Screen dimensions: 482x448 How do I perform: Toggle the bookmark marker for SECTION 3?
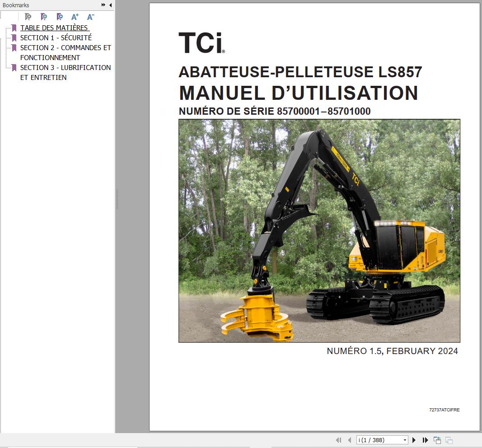(14, 67)
